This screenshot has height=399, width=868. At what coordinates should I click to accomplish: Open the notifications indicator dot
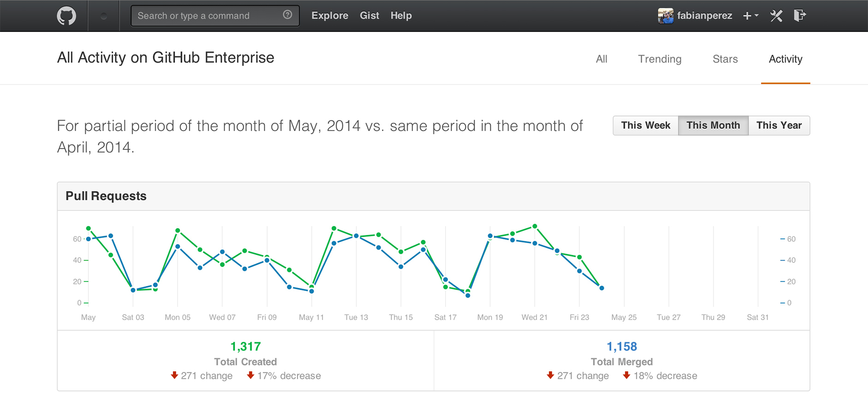click(104, 16)
